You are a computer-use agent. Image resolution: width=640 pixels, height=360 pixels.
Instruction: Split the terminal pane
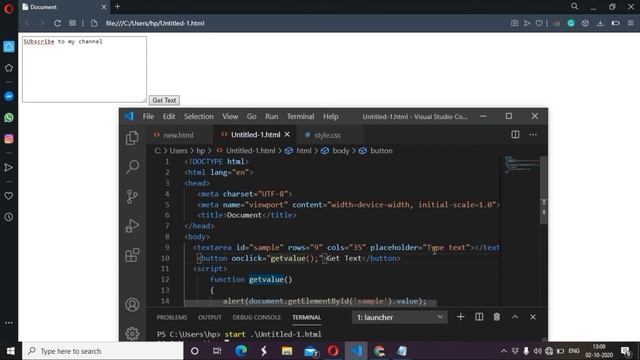479,317
